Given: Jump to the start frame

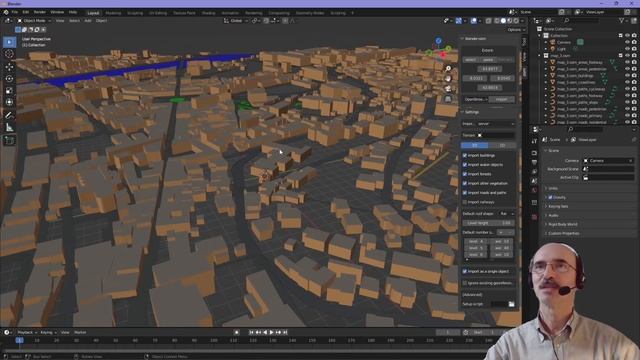Looking at the screenshot, I should coord(251,332).
